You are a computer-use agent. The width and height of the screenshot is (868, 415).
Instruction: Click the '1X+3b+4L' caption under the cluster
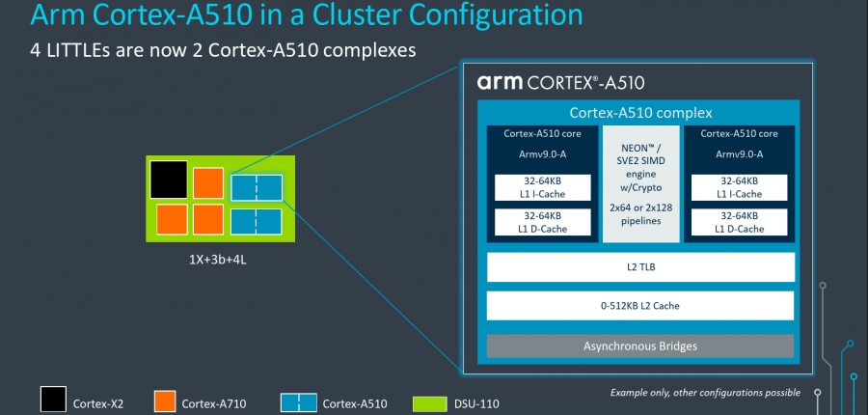pos(218,260)
